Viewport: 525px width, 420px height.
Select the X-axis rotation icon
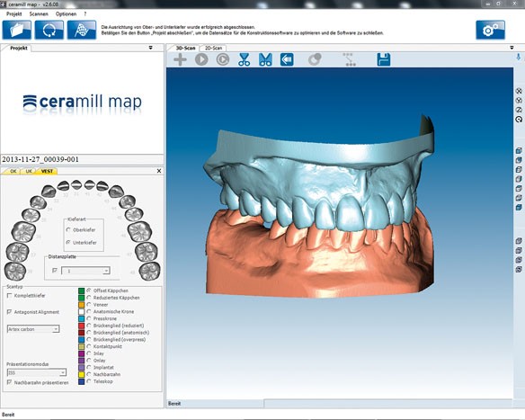coord(519,91)
